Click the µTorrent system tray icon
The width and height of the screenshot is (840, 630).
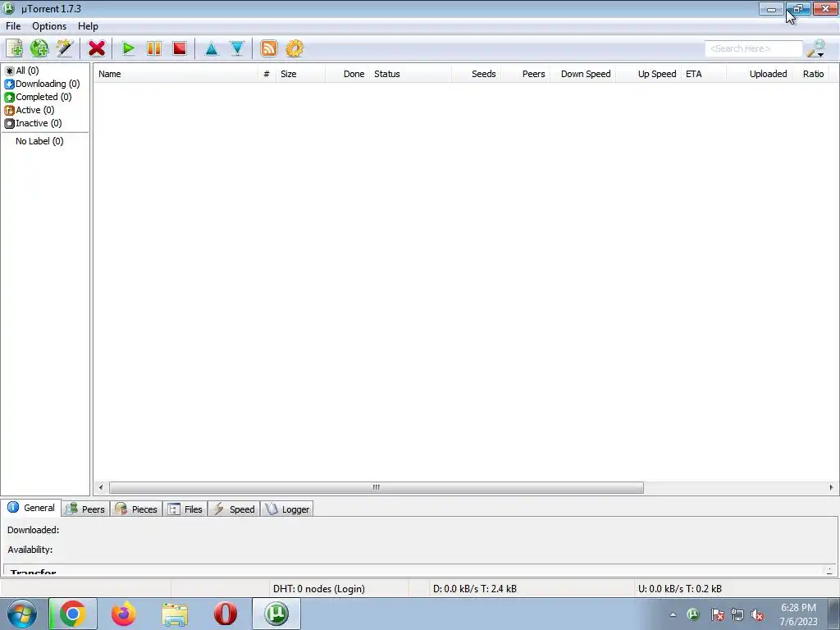coord(692,614)
